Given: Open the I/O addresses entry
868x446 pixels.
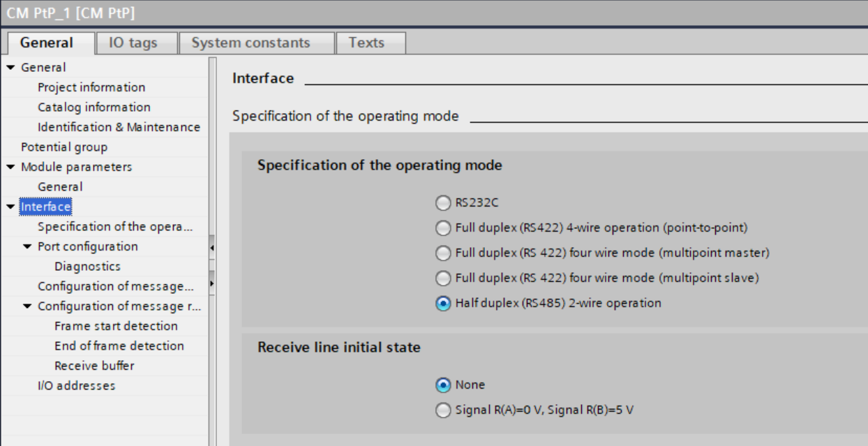Looking at the screenshot, I should click(x=76, y=386).
